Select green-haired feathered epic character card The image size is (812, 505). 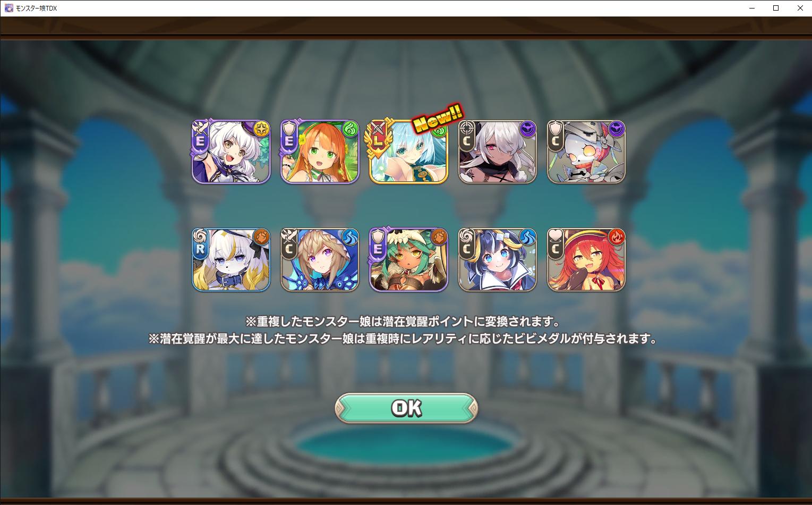(x=408, y=260)
